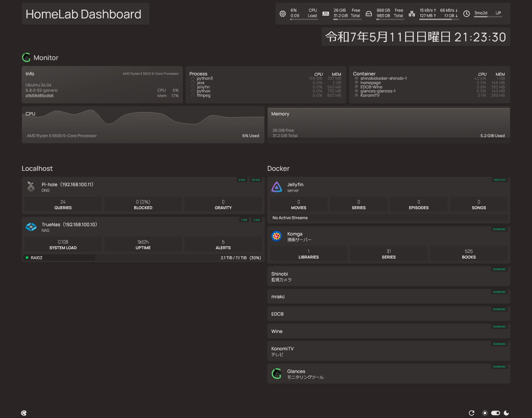Select the sun light-mode icon

(x=485, y=413)
